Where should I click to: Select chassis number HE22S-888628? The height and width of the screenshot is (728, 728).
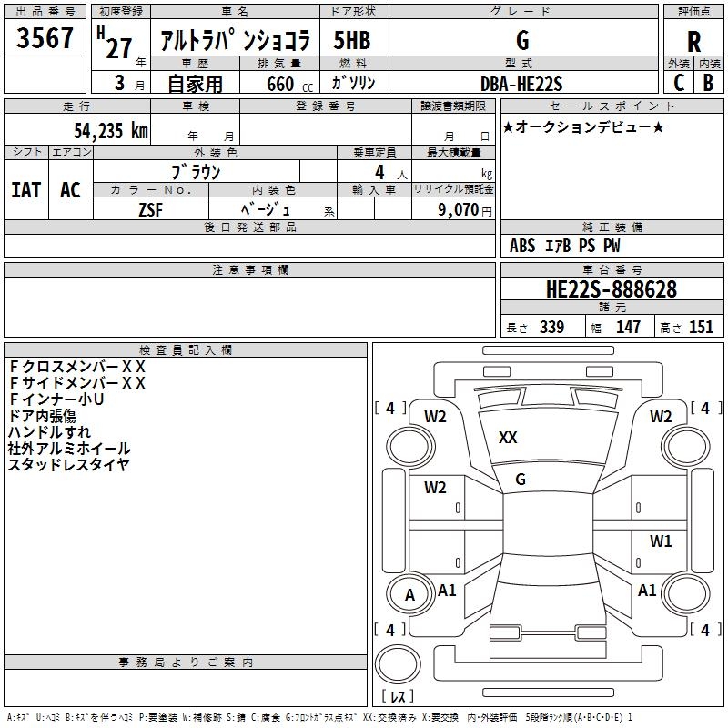[611, 289]
